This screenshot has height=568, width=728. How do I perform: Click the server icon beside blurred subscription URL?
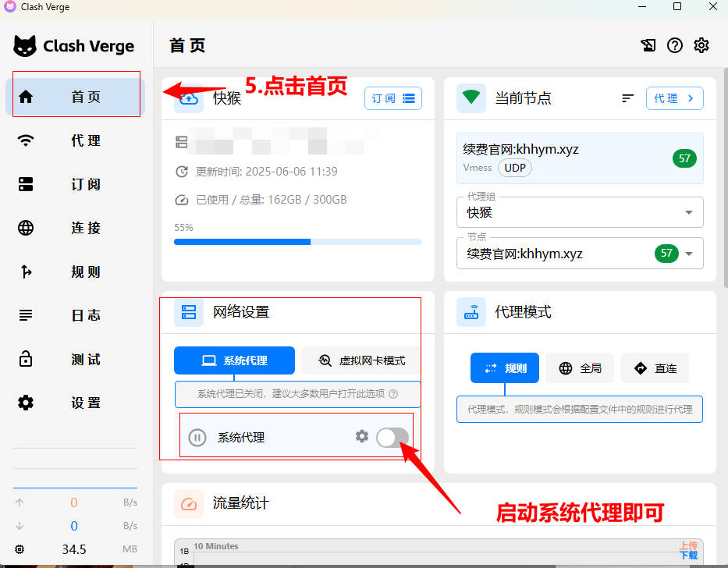182,142
